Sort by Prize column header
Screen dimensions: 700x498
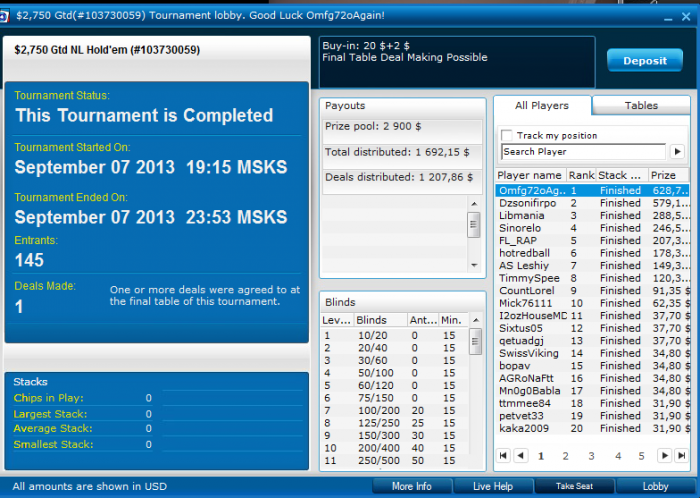(x=668, y=175)
